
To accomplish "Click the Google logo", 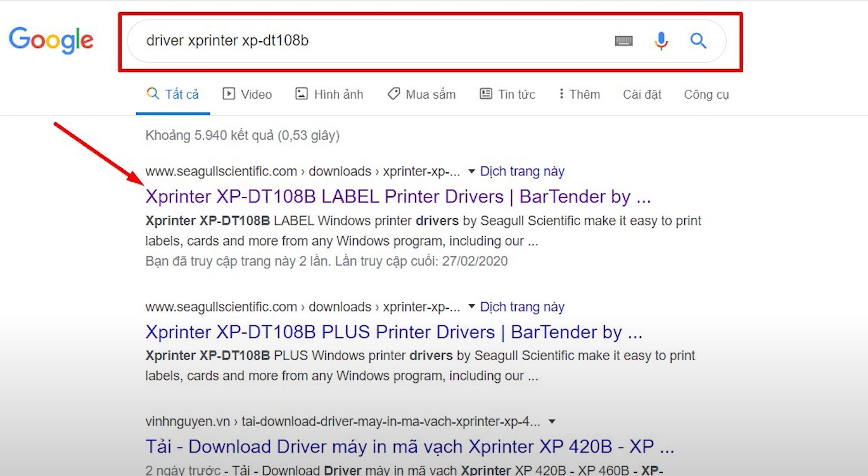I will [51, 41].
